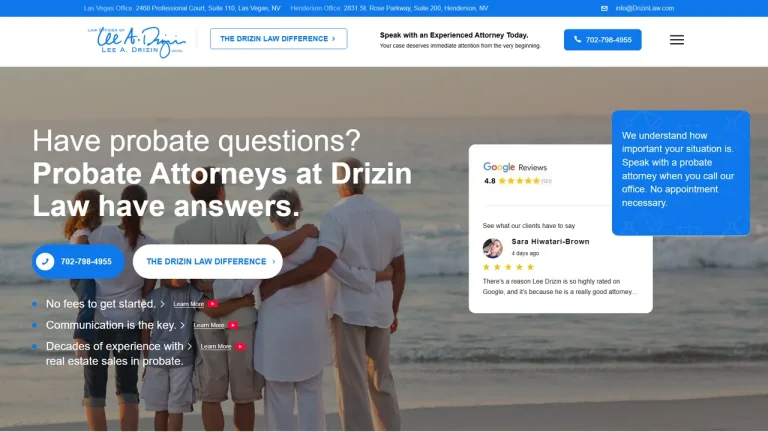Click 'No fees to get started.' text
Viewport: 768px width, 432px height.
click(x=100, y=304)
